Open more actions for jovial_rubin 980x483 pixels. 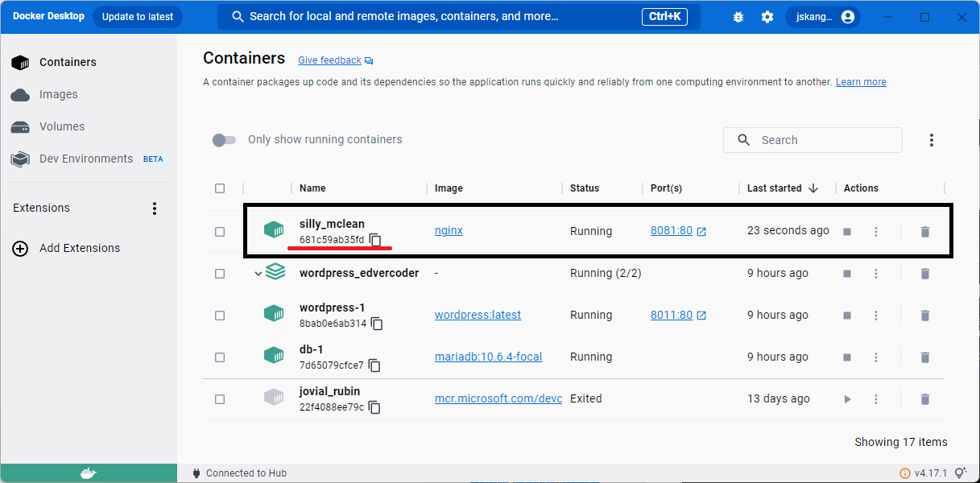[x=876, y=399]
